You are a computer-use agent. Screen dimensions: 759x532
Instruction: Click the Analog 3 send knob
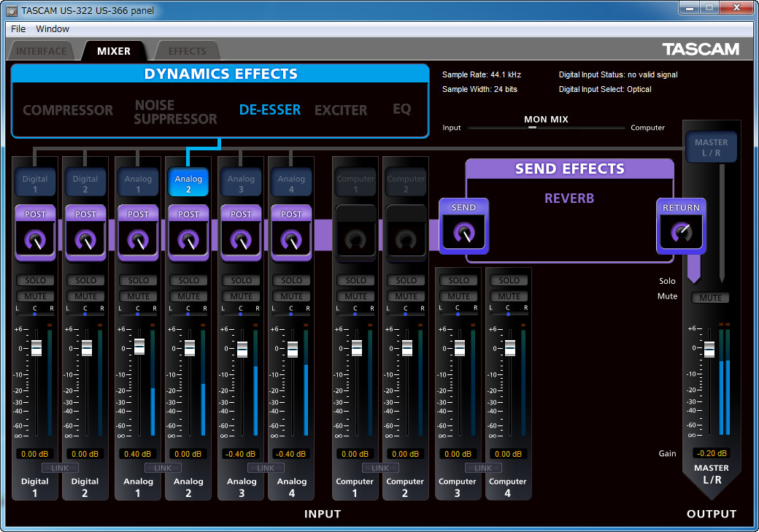coord(241,239)
